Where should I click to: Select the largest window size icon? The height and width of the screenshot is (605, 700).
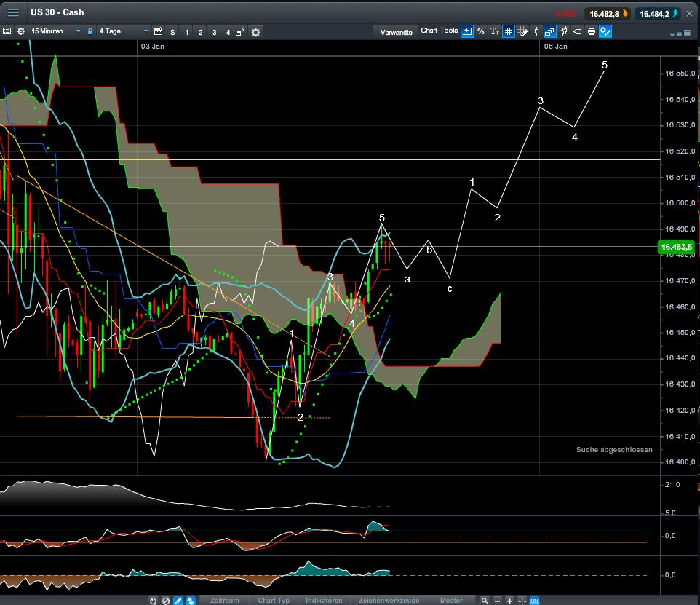coord(687,33)
